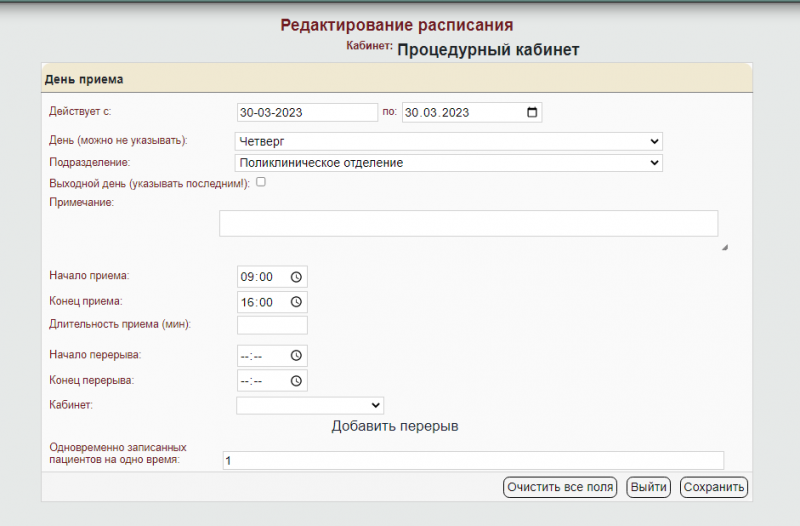Click the Сохранить button
The height and width of the screenshot is (526, 800).
click(x=714, y=487)
